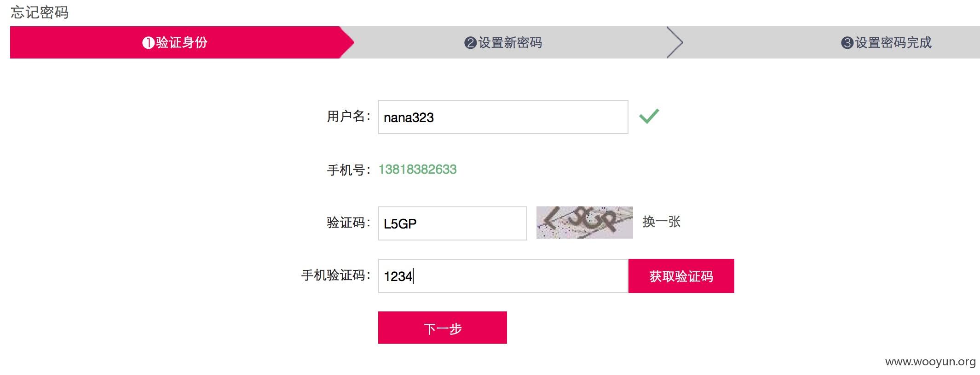980x375 pixels.
Task: Click the 换一张 link to refresh the captcha
Action: tap(661, 222)
